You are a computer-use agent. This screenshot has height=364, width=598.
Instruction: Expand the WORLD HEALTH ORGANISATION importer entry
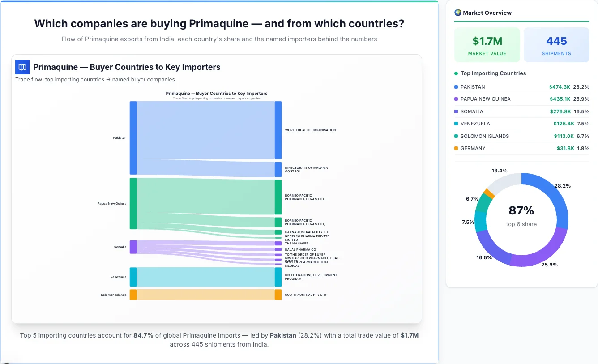pyautogui.click(x=311, y=130)
